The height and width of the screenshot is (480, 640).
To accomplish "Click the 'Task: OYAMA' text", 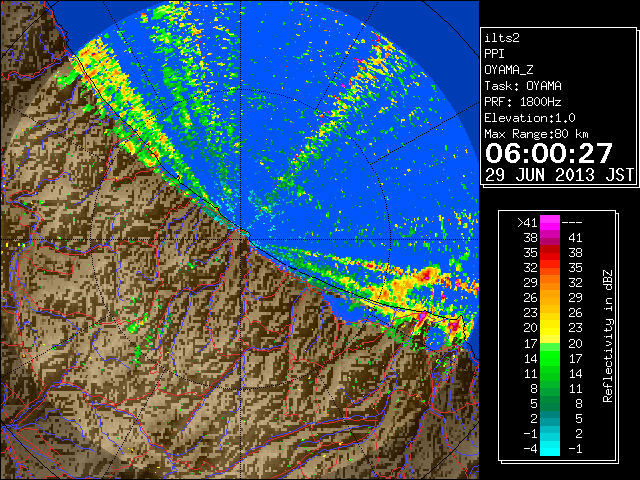I will pyautogui.click(x=523, y=86).
